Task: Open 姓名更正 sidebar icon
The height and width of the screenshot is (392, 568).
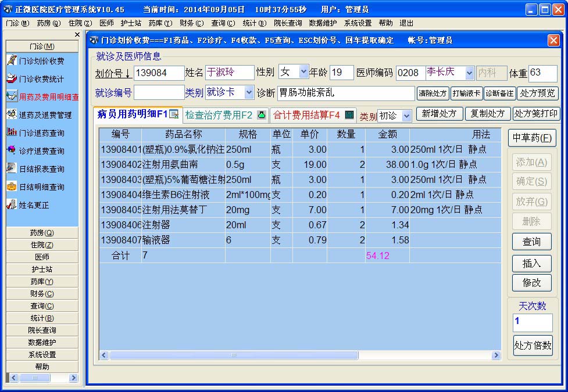Action: point(12,205)
